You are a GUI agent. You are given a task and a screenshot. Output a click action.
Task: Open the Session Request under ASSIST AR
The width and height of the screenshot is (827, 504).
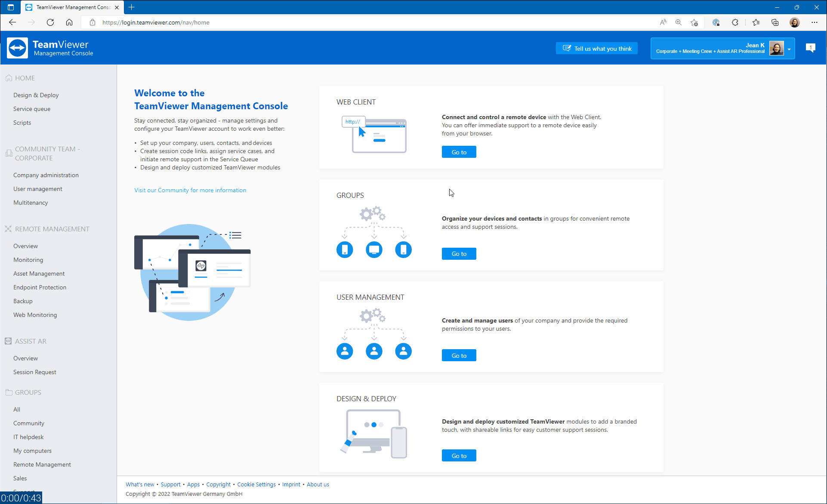(x=34, y=372)
